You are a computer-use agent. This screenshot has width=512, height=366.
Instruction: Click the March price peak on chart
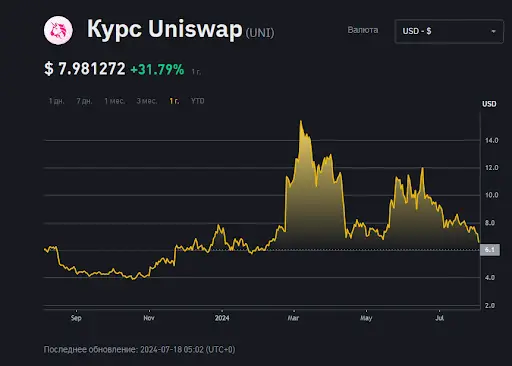click(301, 121)
